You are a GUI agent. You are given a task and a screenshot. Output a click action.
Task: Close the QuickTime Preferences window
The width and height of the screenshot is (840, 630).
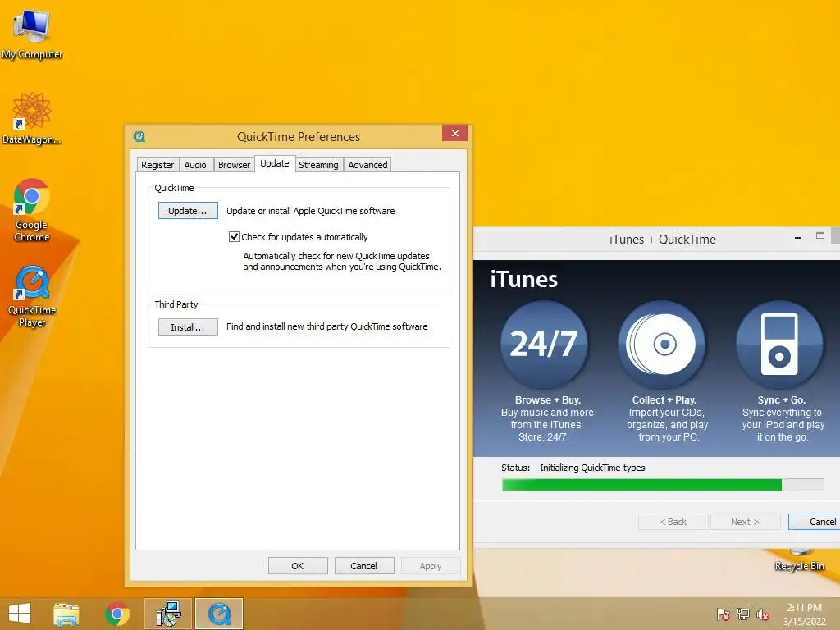coord(454,134)
